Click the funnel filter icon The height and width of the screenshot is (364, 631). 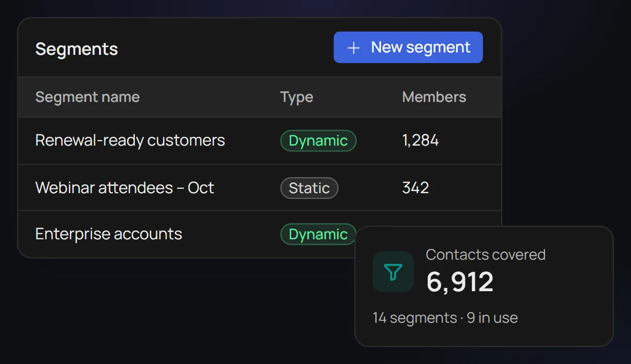[x=393, y=272]
